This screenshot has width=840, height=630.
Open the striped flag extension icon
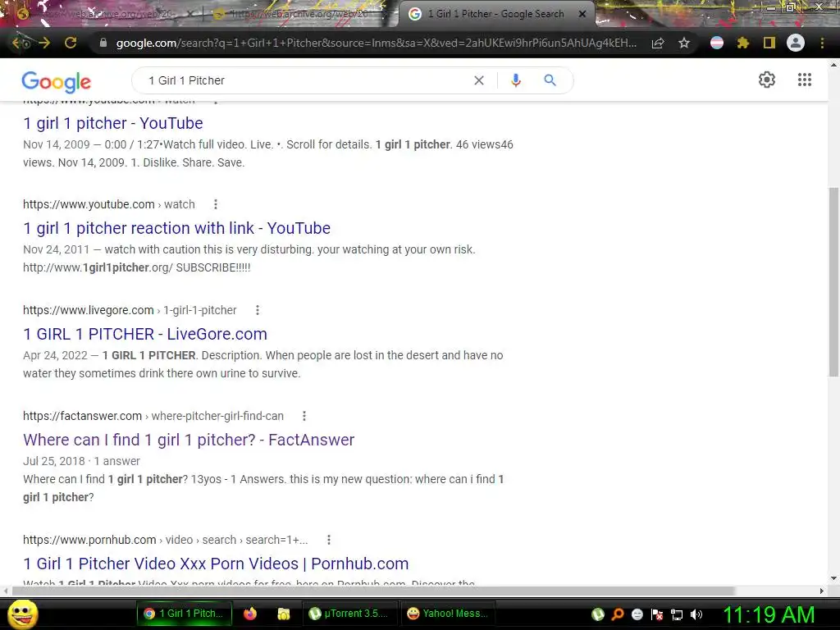(716, 43)
